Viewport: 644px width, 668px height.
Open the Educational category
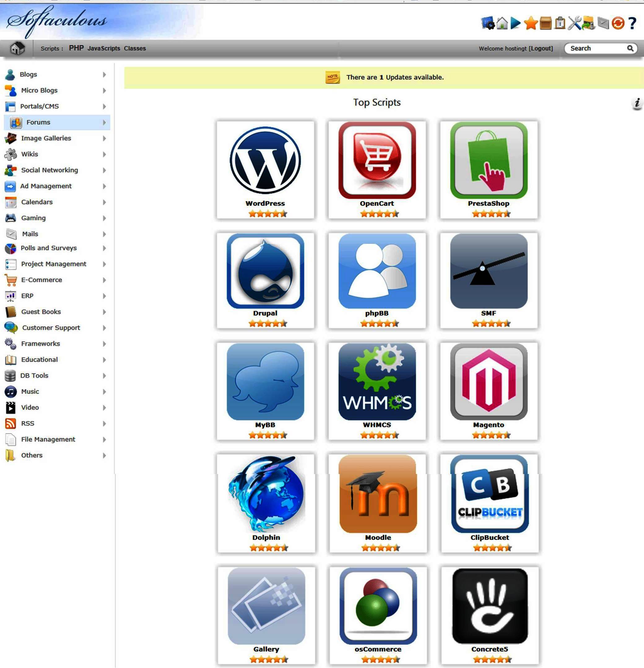click(x=40, y=360)
